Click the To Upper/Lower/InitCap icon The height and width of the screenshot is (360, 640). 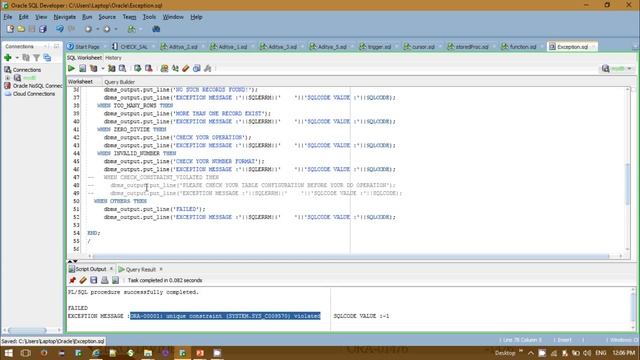[175, 69]
